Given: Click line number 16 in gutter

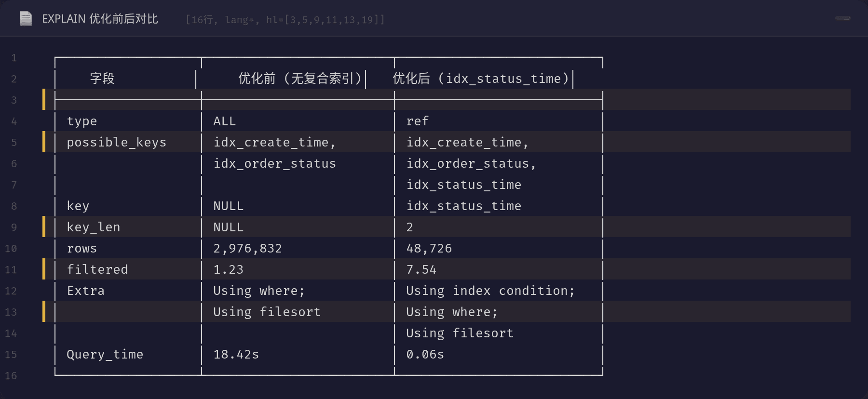Looking at the screenshot, I should [11, 376].
